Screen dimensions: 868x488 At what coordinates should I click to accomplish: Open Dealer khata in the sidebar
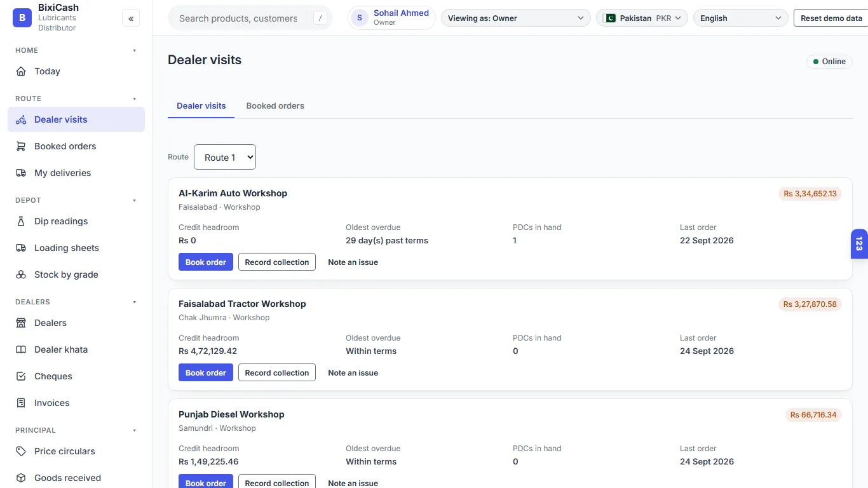point(76,349)
